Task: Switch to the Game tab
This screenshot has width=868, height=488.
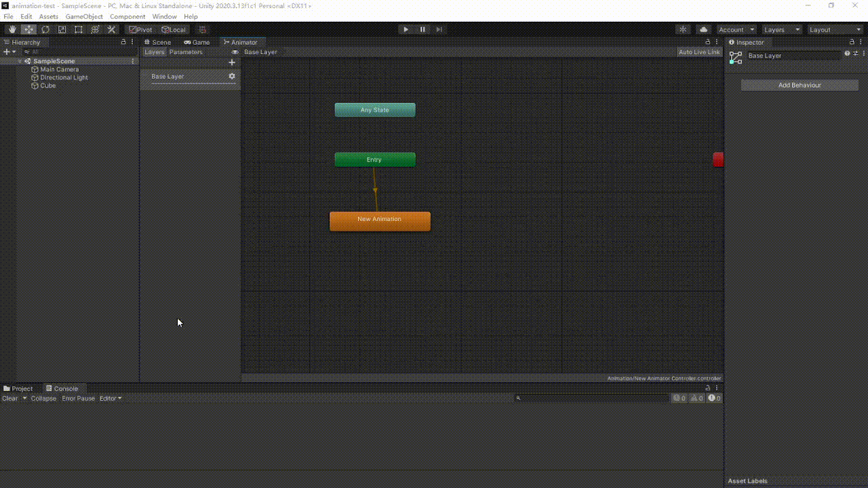Action: (x=197, y=42)
